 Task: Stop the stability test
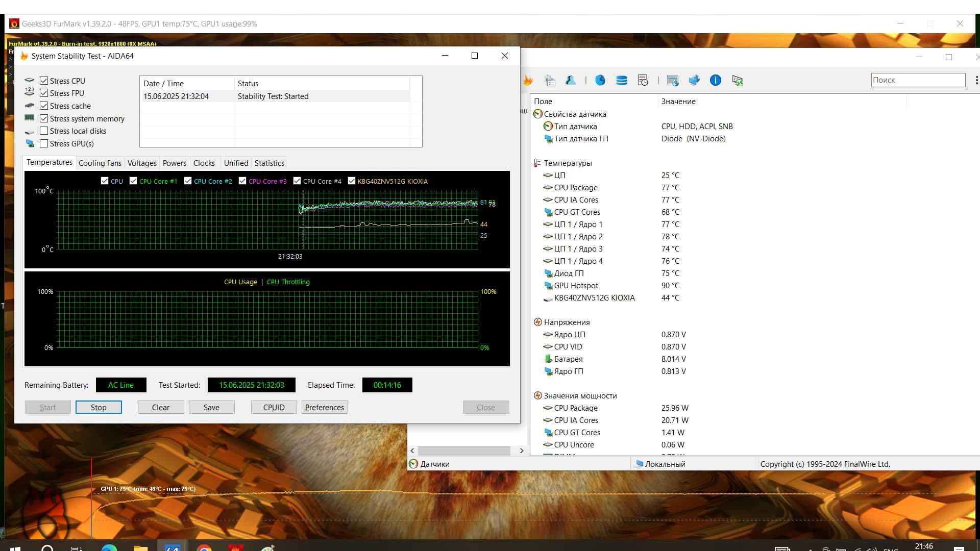pos(99,407)
